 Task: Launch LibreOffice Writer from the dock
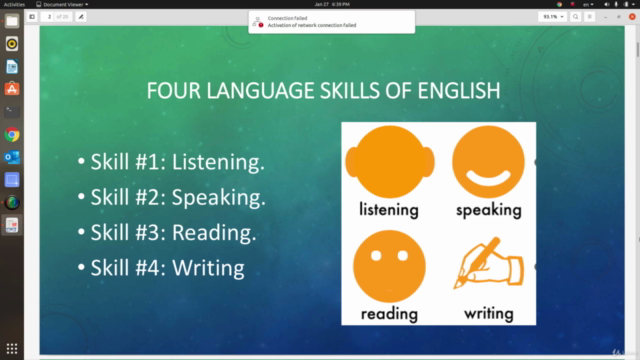coord(12,67)
